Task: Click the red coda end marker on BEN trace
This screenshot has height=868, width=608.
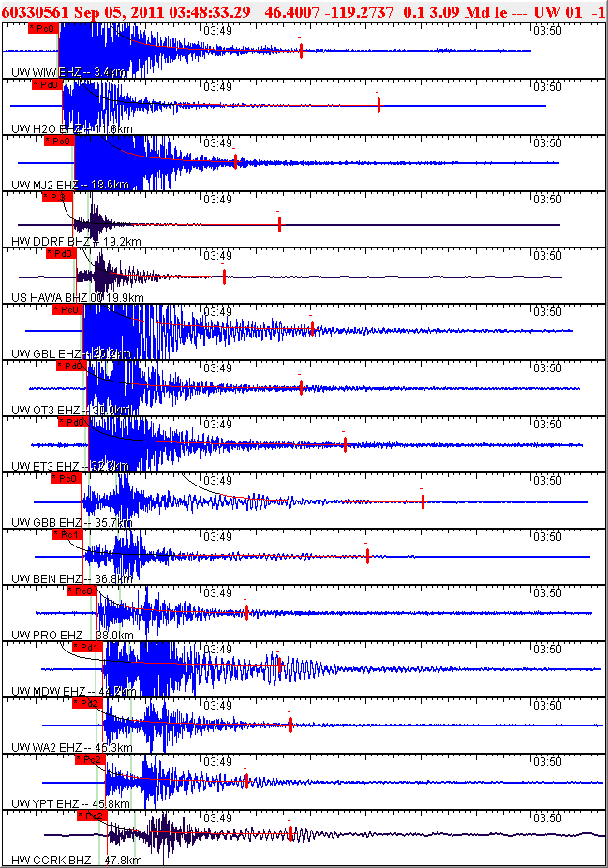Action: point(367,556)
